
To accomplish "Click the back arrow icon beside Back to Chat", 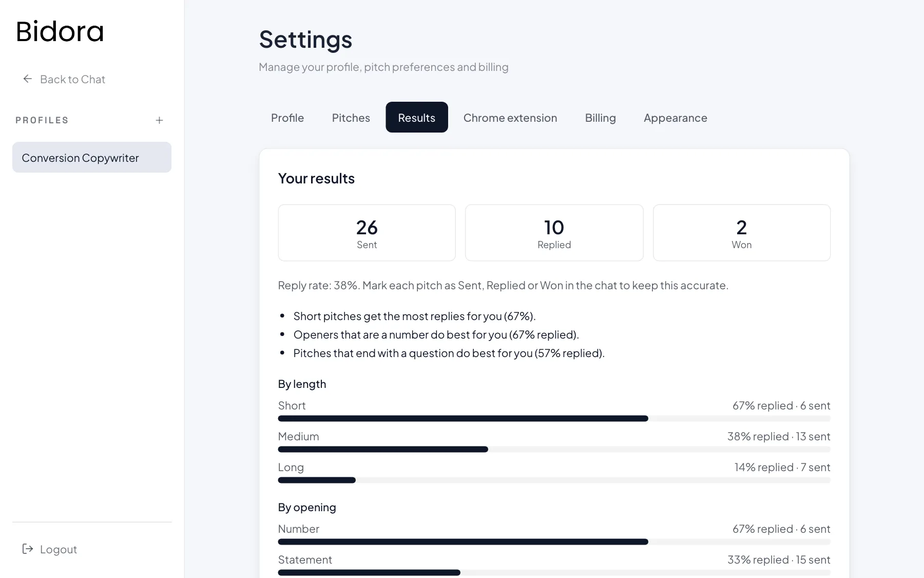I will 28,79.
